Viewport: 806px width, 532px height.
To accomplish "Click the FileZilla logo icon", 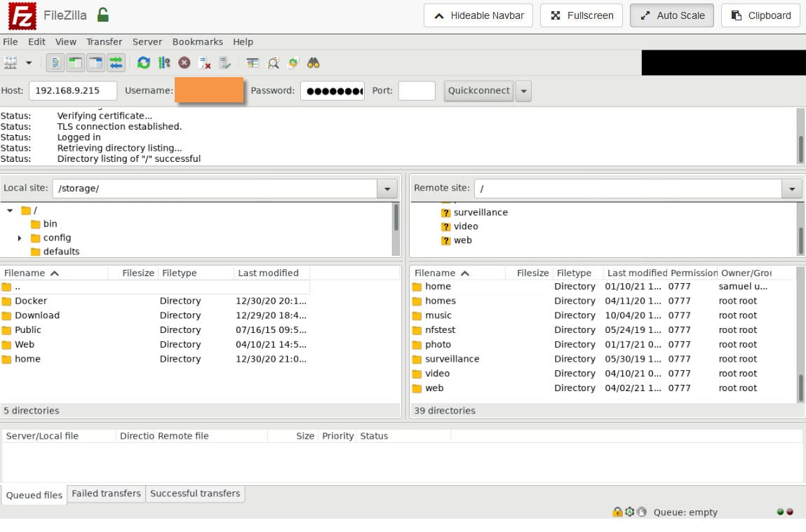I will pos(22,16).
